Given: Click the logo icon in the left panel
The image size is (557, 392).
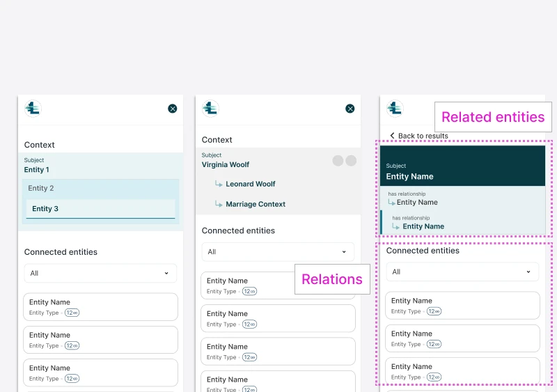Looking at the screenshot, I should click(33, 109).
